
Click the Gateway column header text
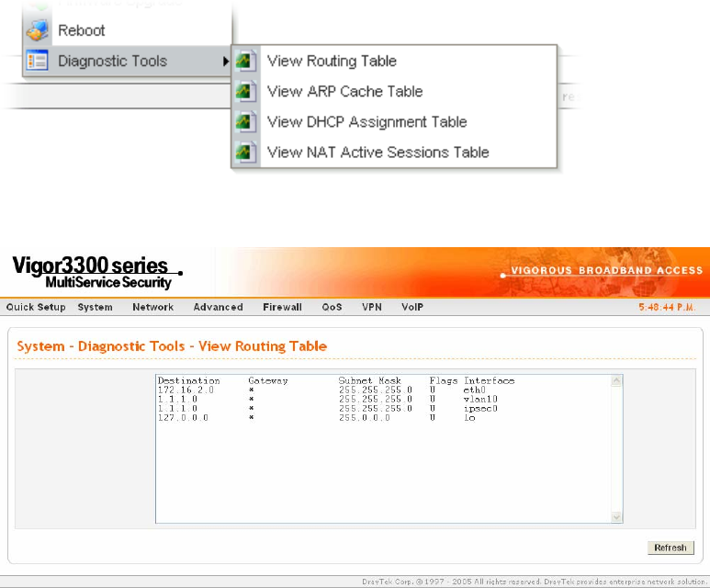(268, 381)
